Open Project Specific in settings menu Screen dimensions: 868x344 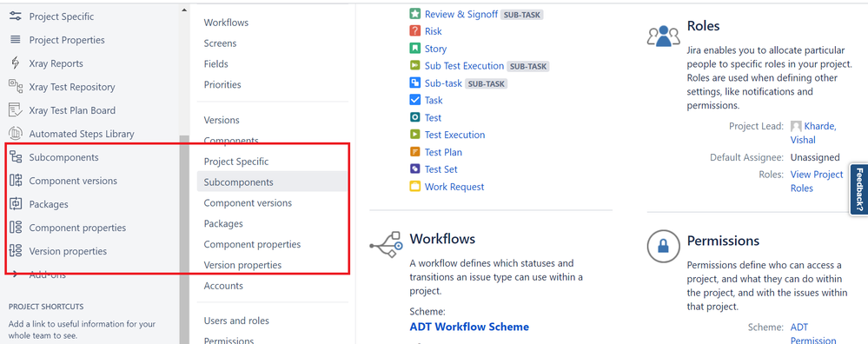pyautogui.click(x=235, y=162)
